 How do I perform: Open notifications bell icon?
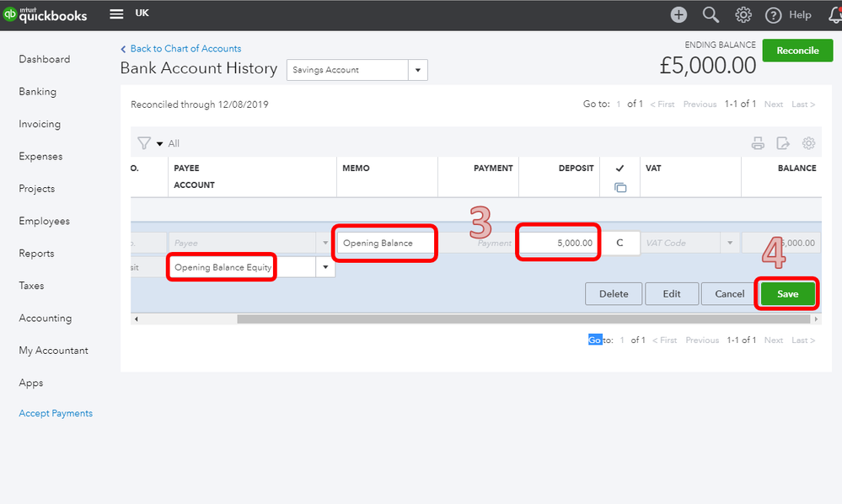(835, 14)
